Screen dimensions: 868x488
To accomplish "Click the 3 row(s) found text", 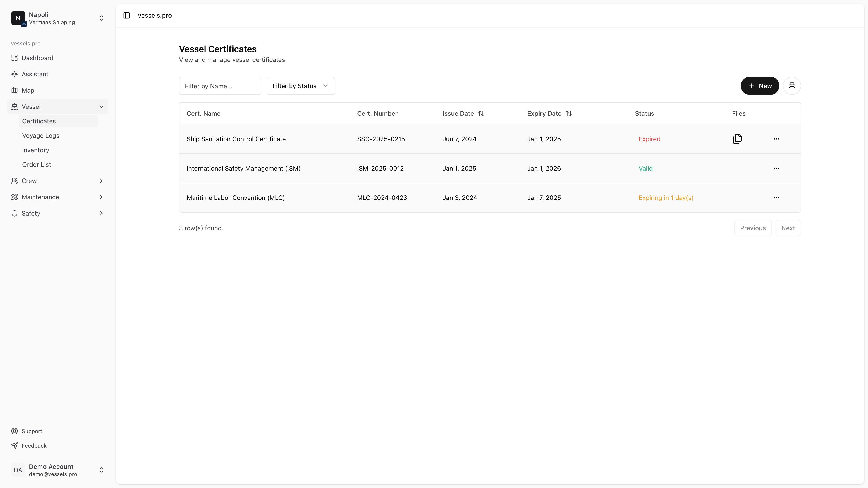I will [201, 228].
